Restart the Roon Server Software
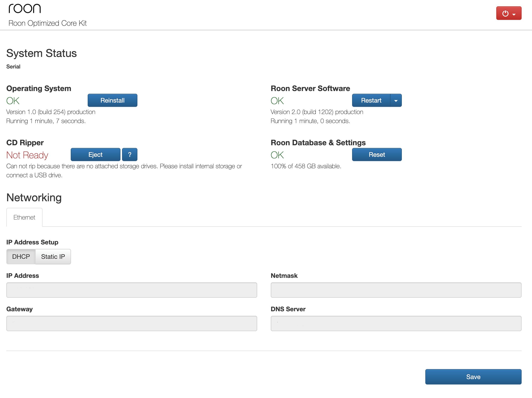This screenshot has width=532, height=398. pos(371,100)
